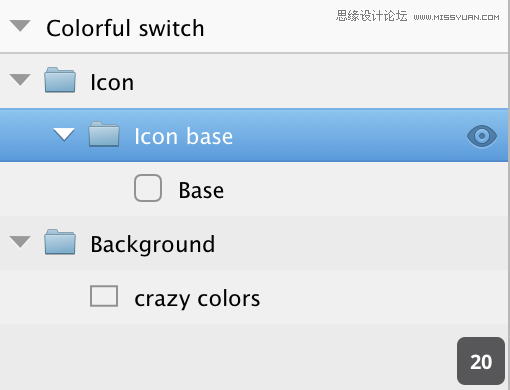Click the Colorful switch page title
This screenshot has width=510, height=390.
125,28
